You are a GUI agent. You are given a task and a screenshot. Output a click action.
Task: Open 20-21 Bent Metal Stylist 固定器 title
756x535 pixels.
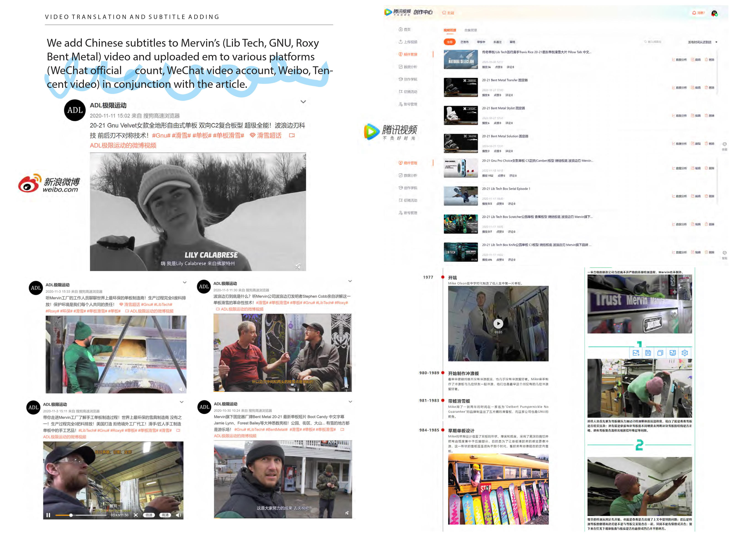coord(503,108)
